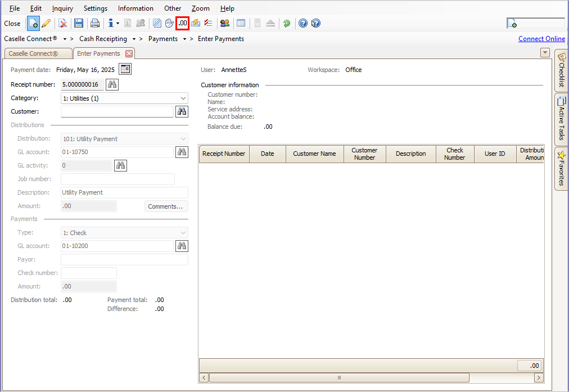Click the New document toolbar icon

pyautogui.click(x=33, y=24)
